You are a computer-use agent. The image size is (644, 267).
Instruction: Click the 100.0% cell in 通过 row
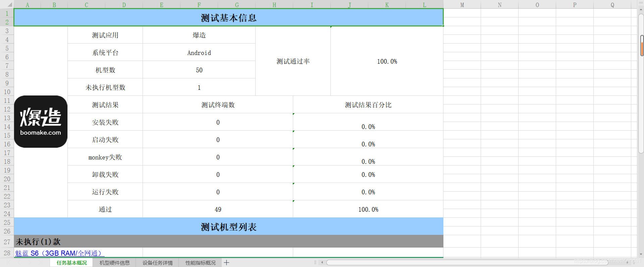tap(368, 209)
